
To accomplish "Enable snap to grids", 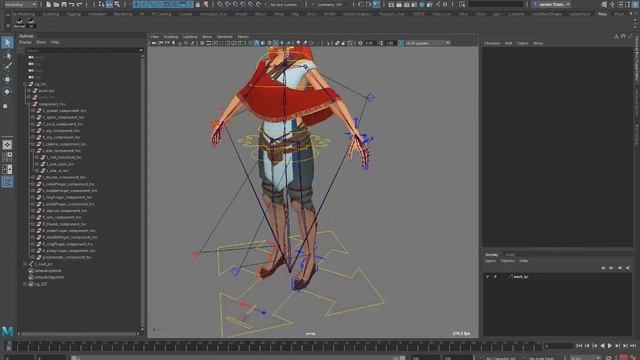I will 220,4.
